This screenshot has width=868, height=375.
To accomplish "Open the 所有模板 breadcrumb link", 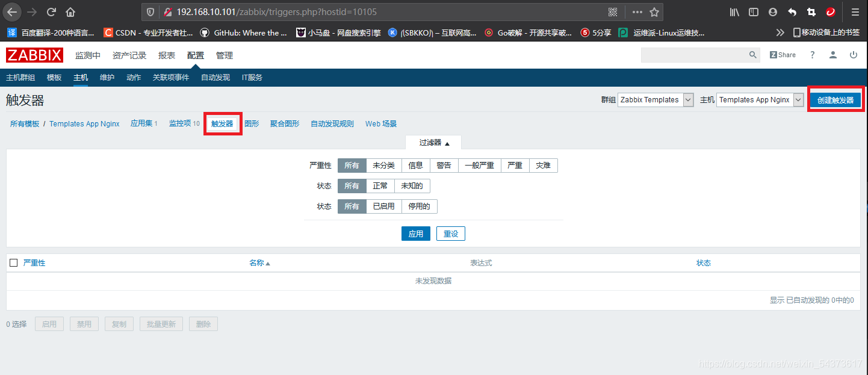I will click(25, 124).
